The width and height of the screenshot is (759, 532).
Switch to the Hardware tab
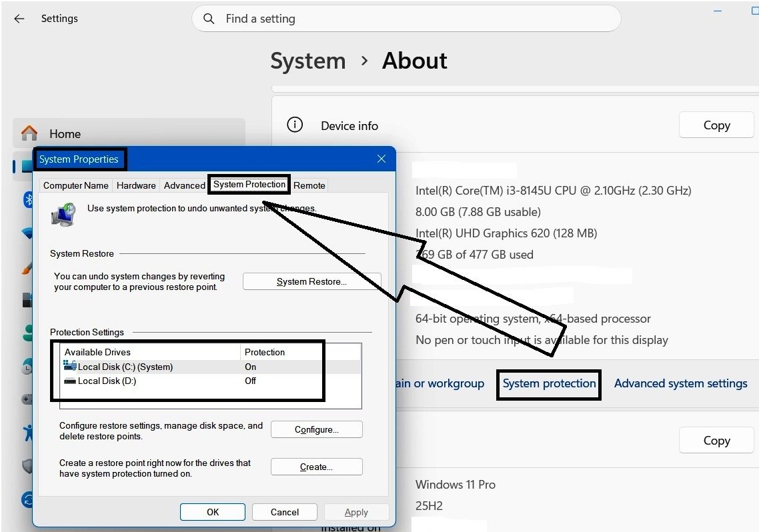[x=136, y=185]
